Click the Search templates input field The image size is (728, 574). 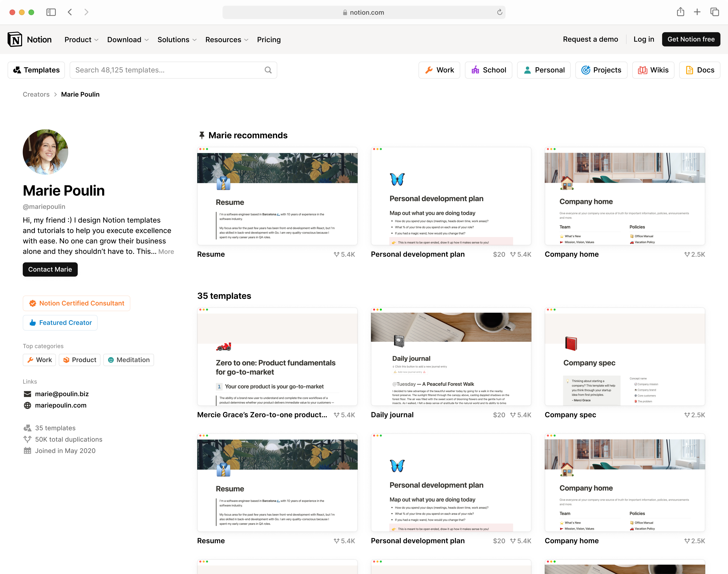(x=168, y=70)
